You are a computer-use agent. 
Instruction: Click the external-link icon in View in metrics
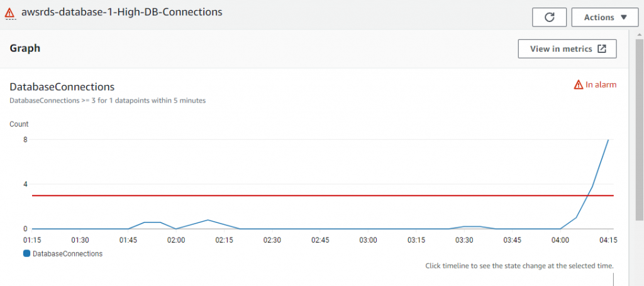click(601, 49)
